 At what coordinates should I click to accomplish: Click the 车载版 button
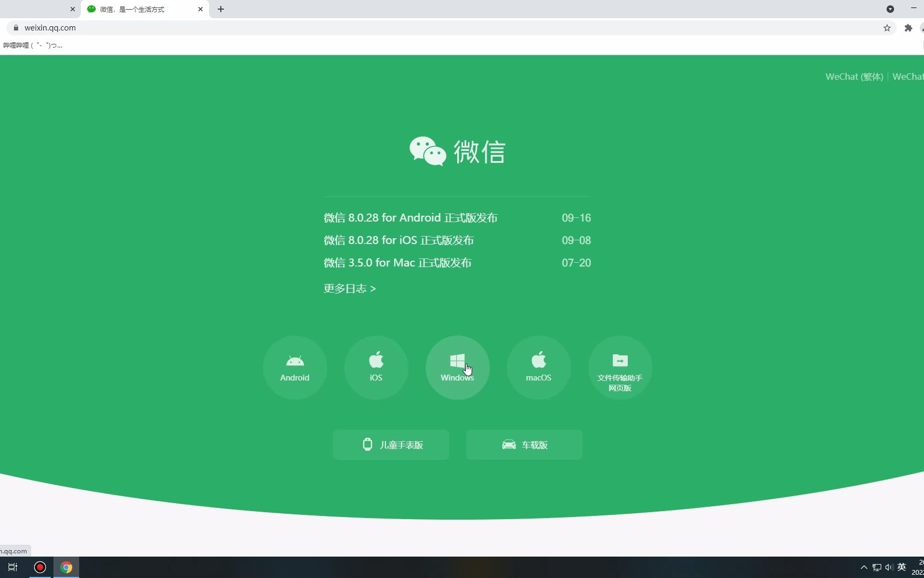[x=524, y=445]
